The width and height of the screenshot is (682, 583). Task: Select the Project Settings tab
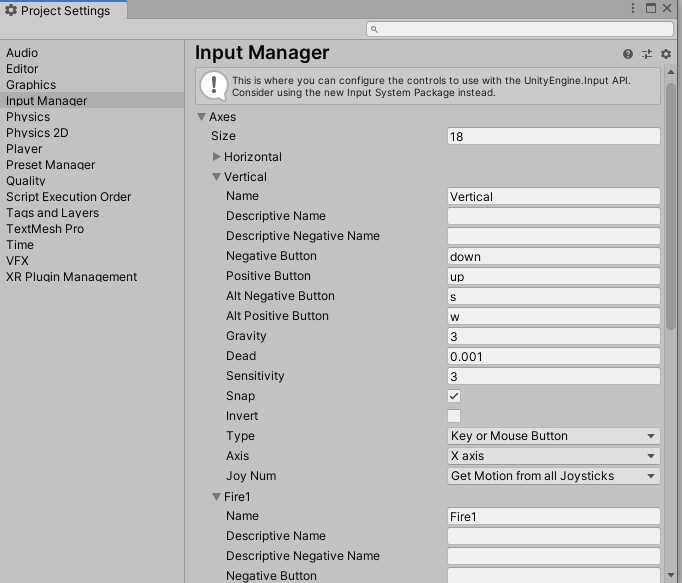click(64, 10)
